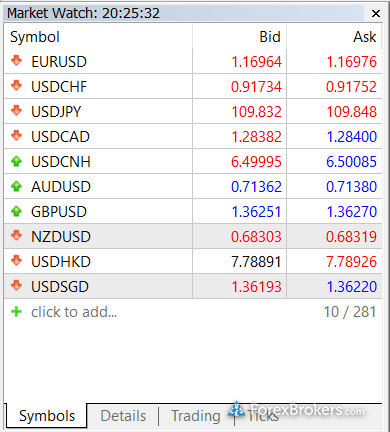
Task: Close the Market Watch panel
Action: [x=376, y=13]
